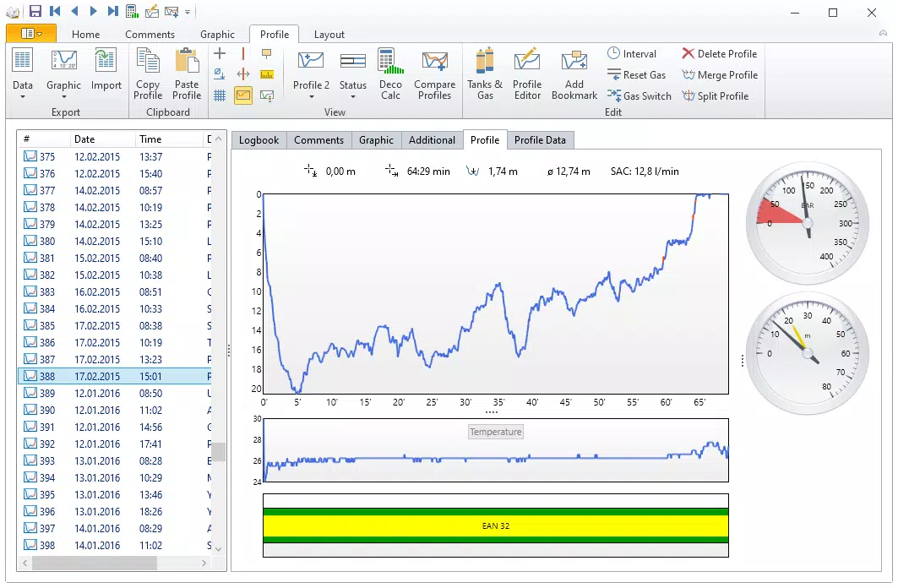This screenshot has width=898, height=588.
Task: Toggle yellow ruler scale option
Action: [266, 73]
